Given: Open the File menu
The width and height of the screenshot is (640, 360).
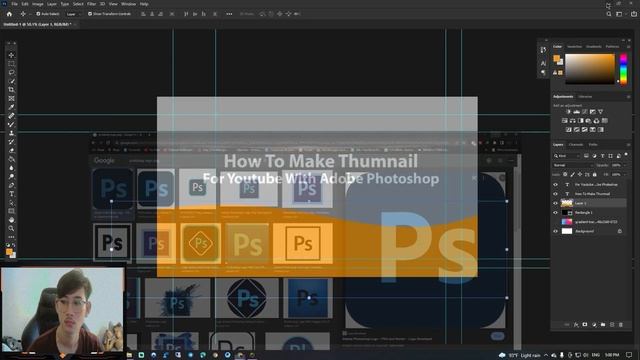Looking at the screenshot, I should pos(15,4).
